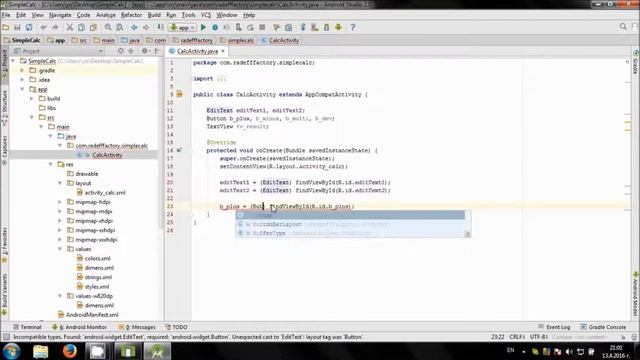Select activity_calc.xml in project tree
The width and height of the screenshot is (640, 360).
(105, 192)
